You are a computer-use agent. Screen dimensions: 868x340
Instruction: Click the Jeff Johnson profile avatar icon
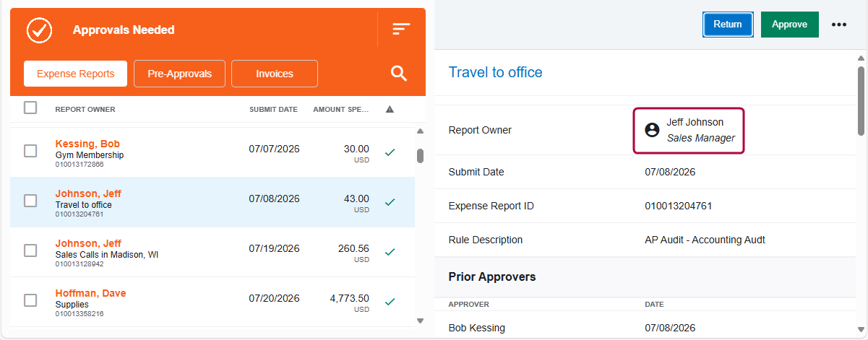(x=652, y=130)
